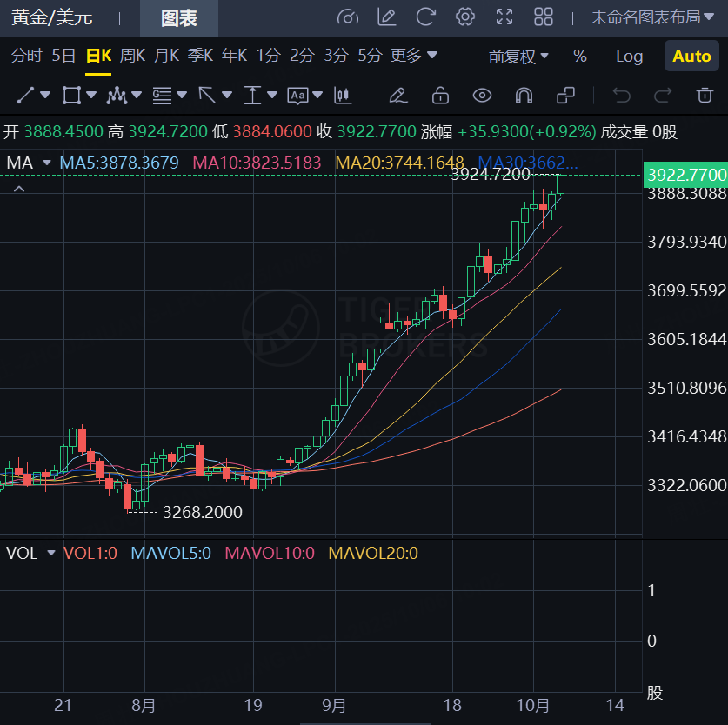
Task: Click the current price tag 3922.7700
Action: click(x=685, y=175)
